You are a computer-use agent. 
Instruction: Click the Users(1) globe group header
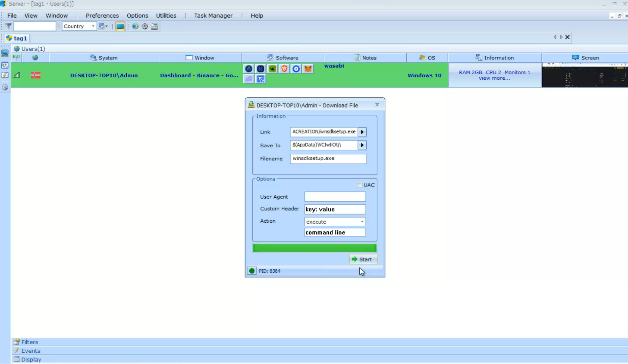(x=29, y=49)
